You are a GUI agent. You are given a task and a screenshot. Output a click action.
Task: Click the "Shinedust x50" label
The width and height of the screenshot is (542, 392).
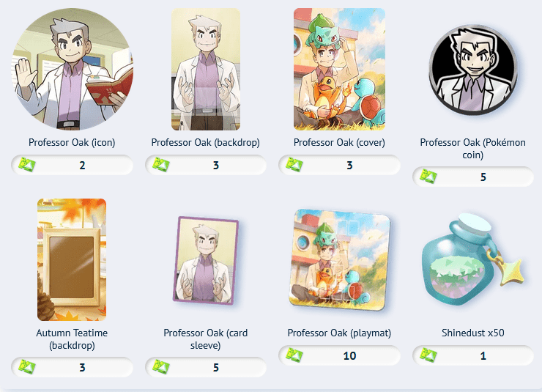coord(473,333)
